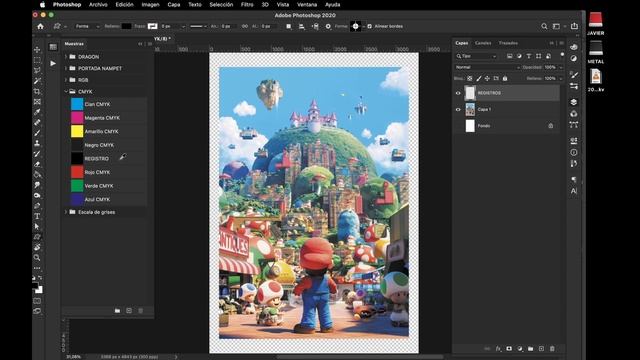Open the Apple menu
640x360 pixels.
[x=42, y=4]
